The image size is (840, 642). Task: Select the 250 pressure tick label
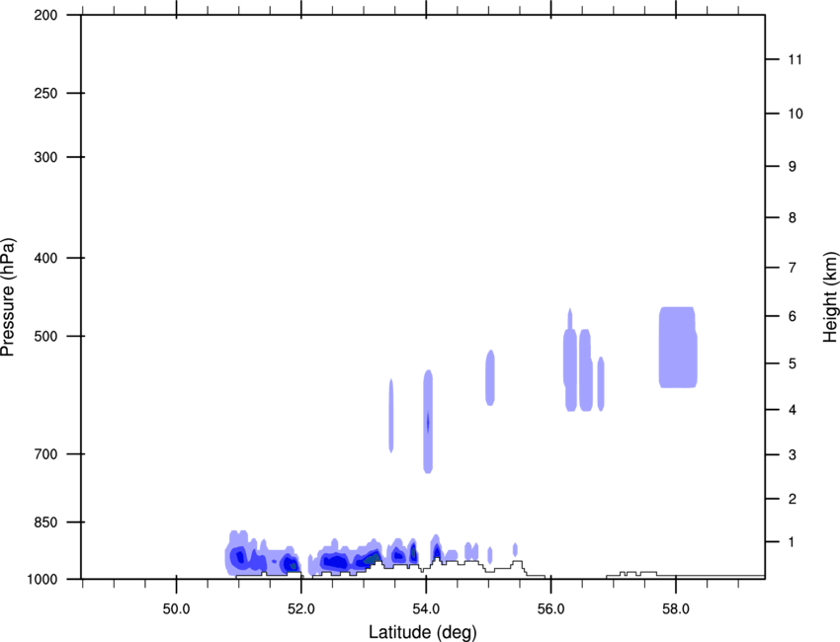click(x=46, y=93)
